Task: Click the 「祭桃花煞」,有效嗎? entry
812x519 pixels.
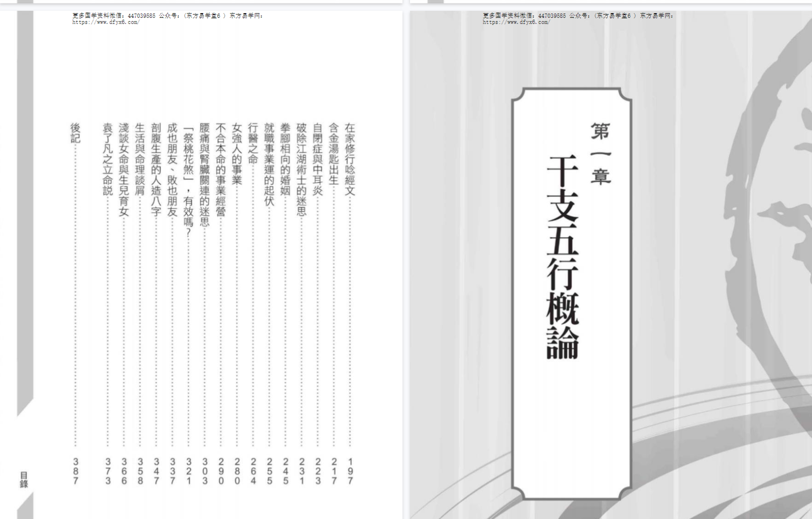Action: [x=189, y=180]
